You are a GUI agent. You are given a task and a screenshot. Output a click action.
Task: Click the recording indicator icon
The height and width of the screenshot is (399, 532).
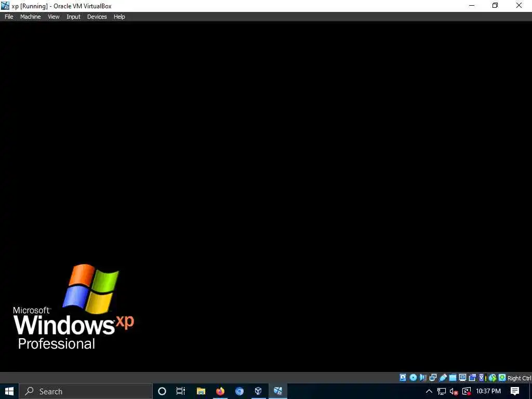click(472, 378)
